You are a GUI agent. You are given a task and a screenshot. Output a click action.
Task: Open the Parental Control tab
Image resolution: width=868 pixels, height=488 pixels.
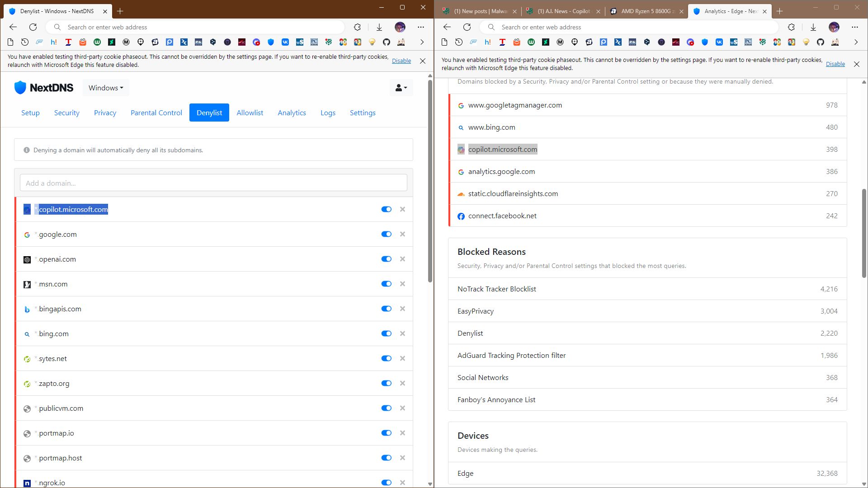(156, 113)
